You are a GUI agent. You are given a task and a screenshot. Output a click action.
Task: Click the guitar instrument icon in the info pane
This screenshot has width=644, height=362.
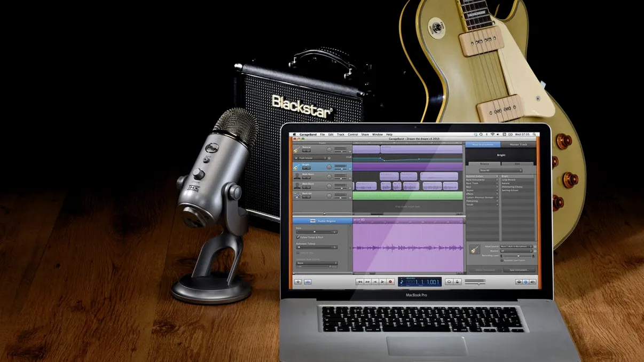(474, 249)
